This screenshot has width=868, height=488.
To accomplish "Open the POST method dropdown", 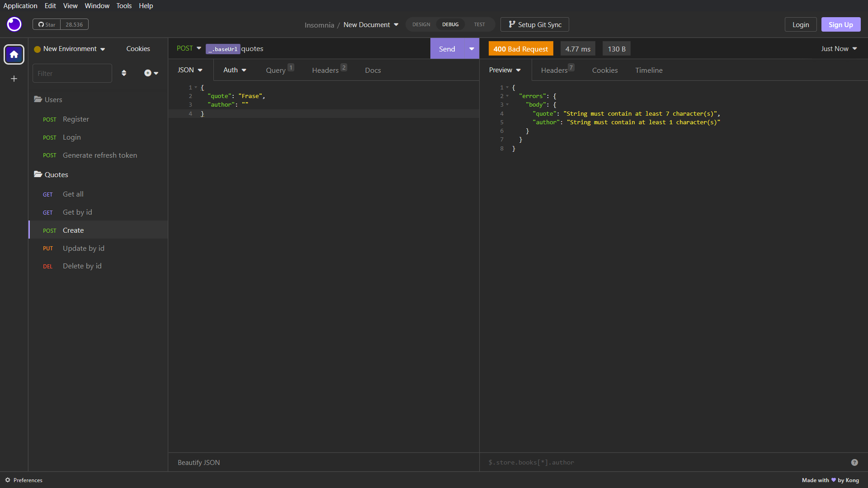I will tap(189, 48).
